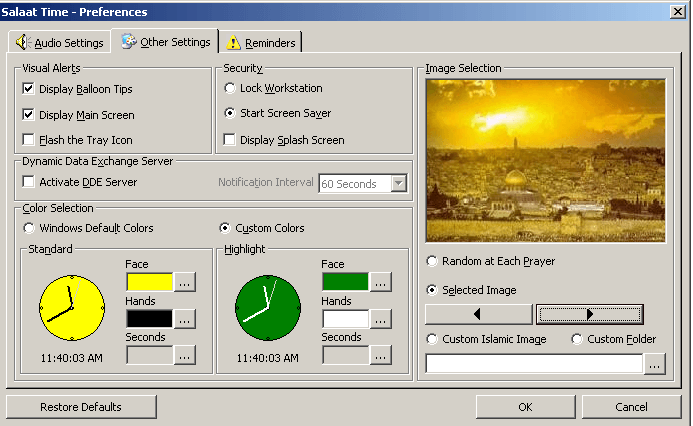Click the black Standard Hands color swatch
This screenshot has width=693, height=426.
[x=149, y=319]
